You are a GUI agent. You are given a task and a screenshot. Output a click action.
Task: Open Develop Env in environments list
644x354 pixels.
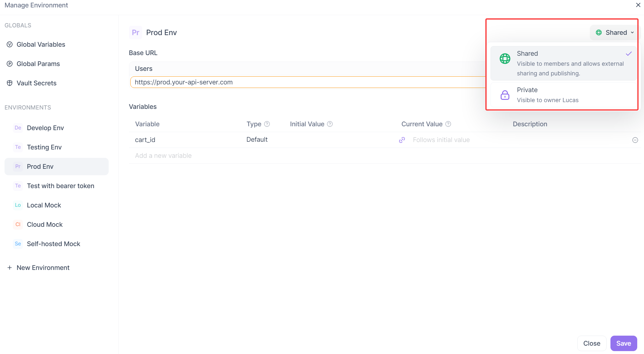click(45, 128)
